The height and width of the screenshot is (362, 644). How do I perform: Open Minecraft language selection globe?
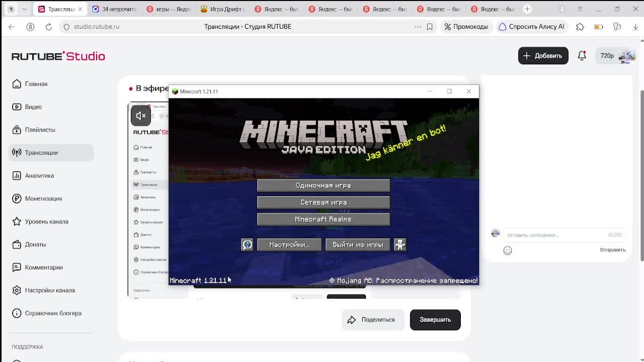click(247, 245)
